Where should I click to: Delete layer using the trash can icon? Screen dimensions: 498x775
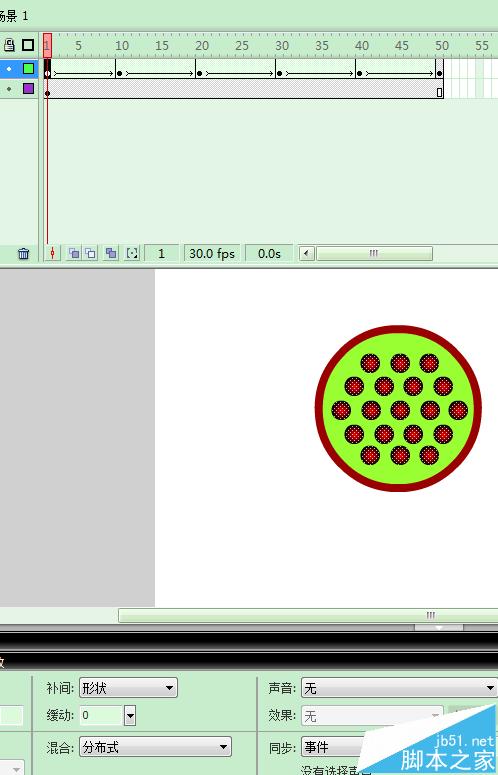(x=23, y=254)
